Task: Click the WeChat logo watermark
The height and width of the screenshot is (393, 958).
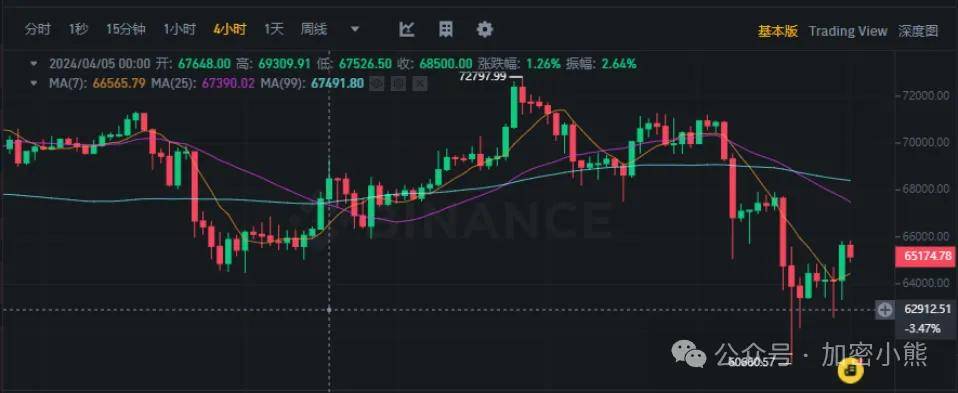Action: pyautogui.click(x=690, y=353)
